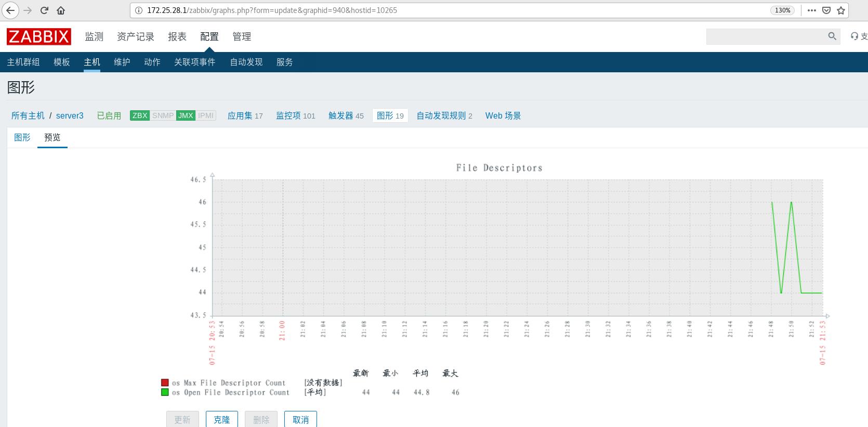Open the 配置 top menu
The width and height of the screenshot is (868, 427).
pos(209,36)
